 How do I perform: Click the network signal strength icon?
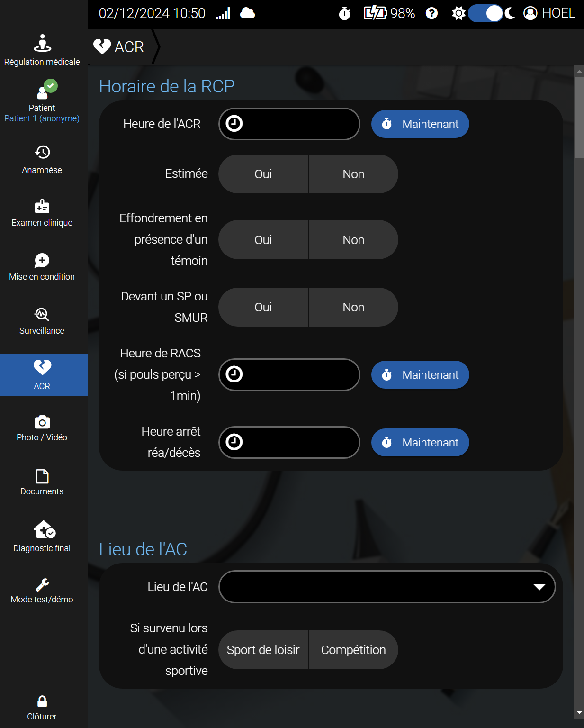pos(223,13)
